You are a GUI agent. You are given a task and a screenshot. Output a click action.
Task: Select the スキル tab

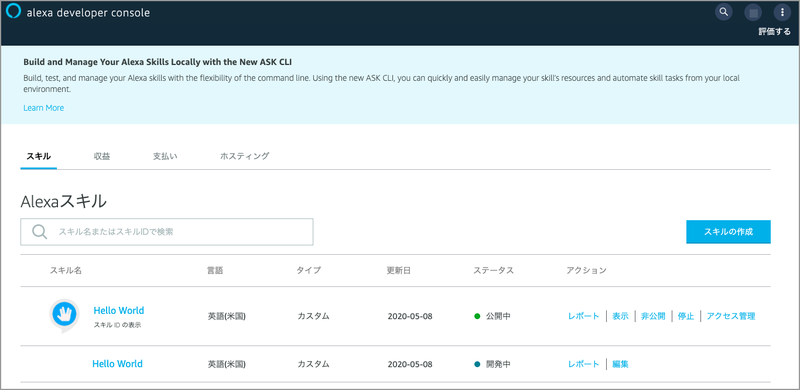point(38,156)
